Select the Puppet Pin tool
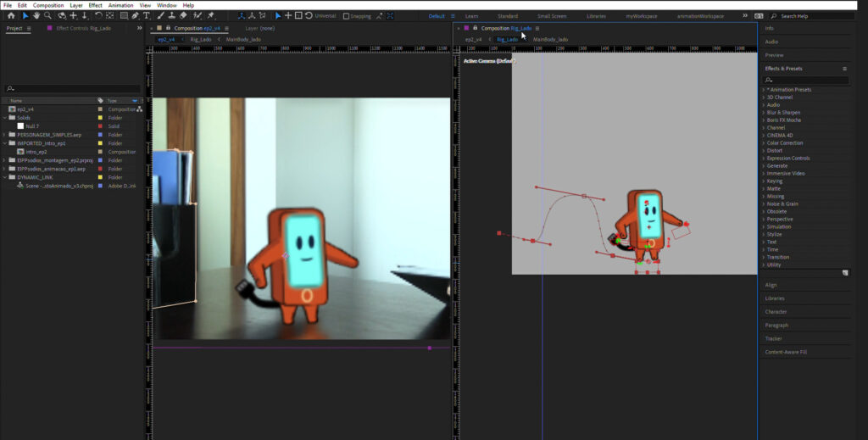The height and width of the screenshot is (440, 868). (x=210, y=15)
